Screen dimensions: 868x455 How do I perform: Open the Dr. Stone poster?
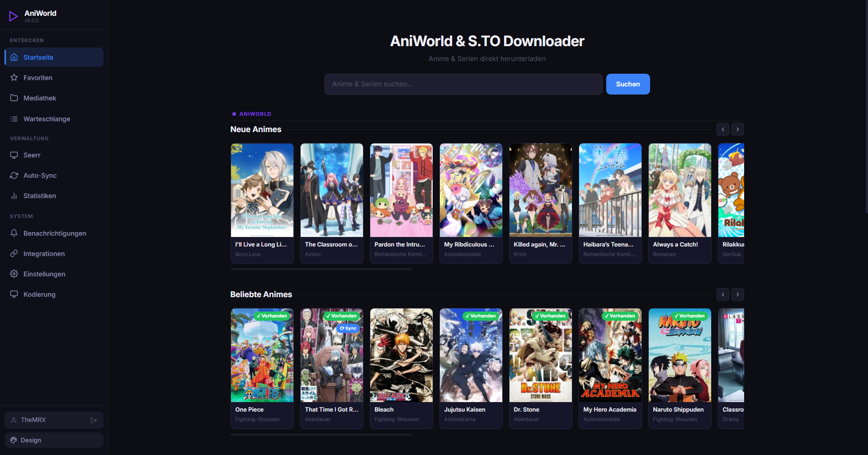(541, 355)
